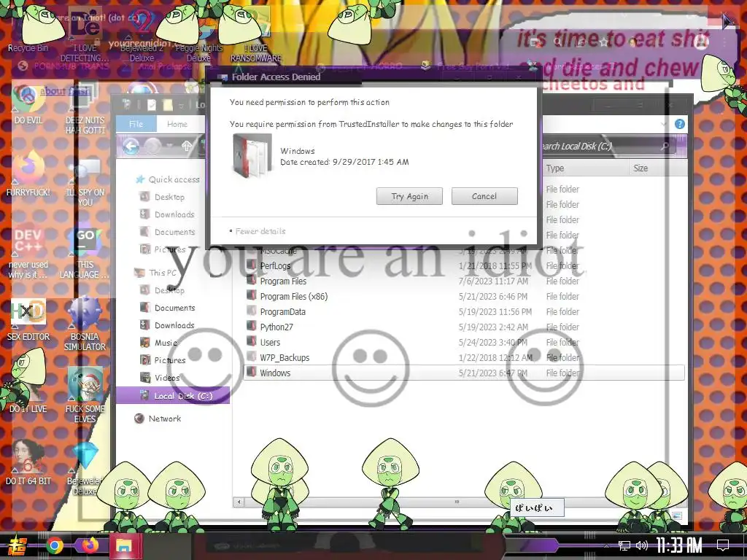747x560 pixels.
Task: Open the File tab in Explorer ribbon
Action: [136, 124]
